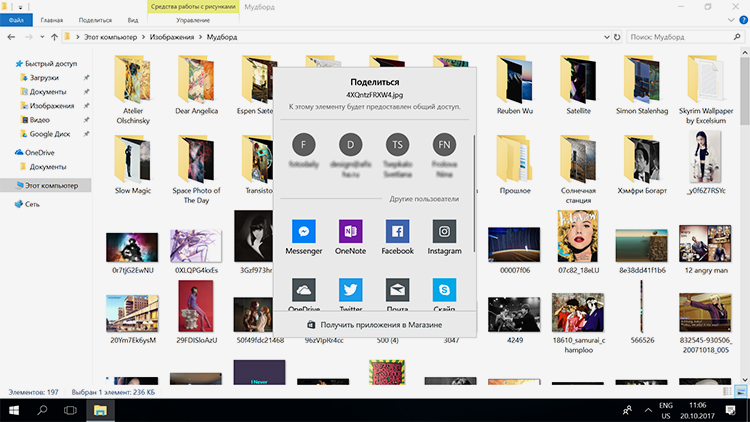Share via Mail envelope icon
Screen dimensions: 750x422
pos(397,290)
